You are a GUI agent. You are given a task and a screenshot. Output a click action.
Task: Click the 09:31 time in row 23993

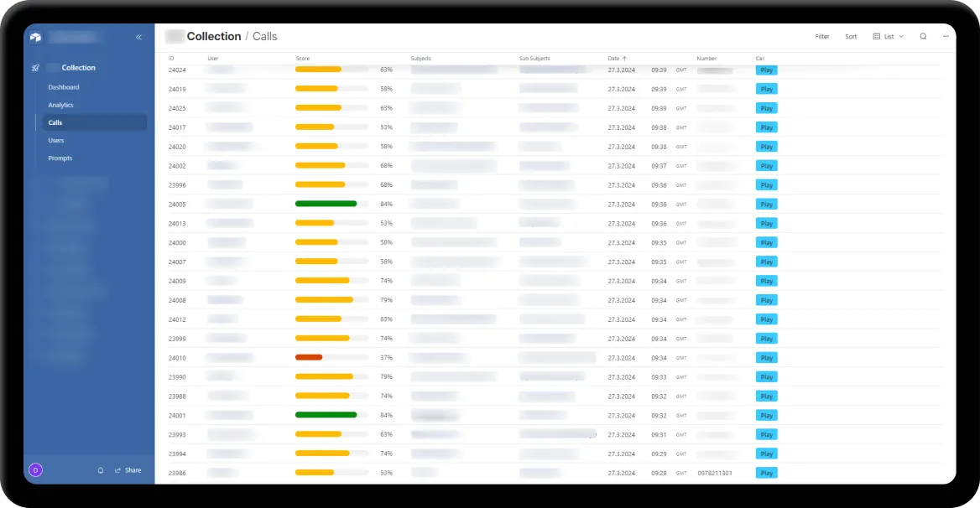tap(659, 434)
